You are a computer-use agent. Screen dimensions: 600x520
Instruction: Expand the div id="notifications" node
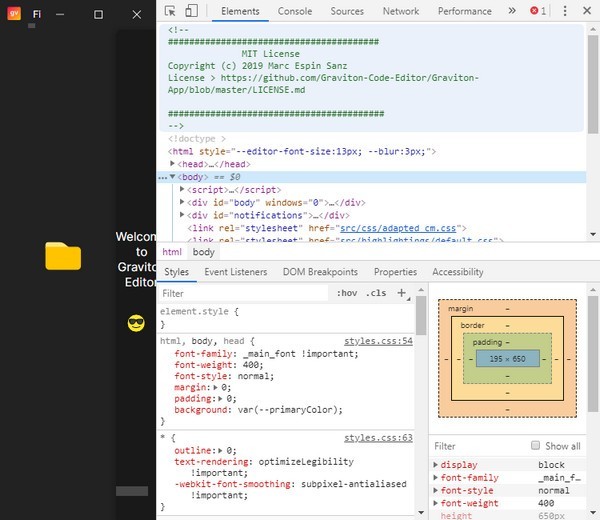coord(183,215)
